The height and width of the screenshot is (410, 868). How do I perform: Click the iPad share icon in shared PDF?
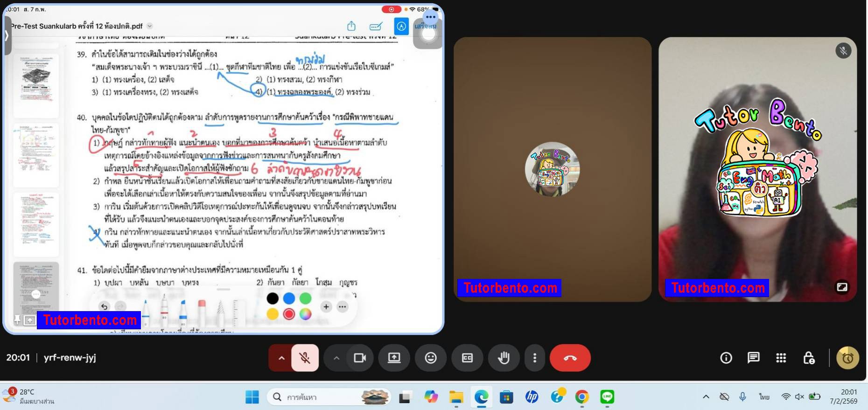click(x=351, y=26)
